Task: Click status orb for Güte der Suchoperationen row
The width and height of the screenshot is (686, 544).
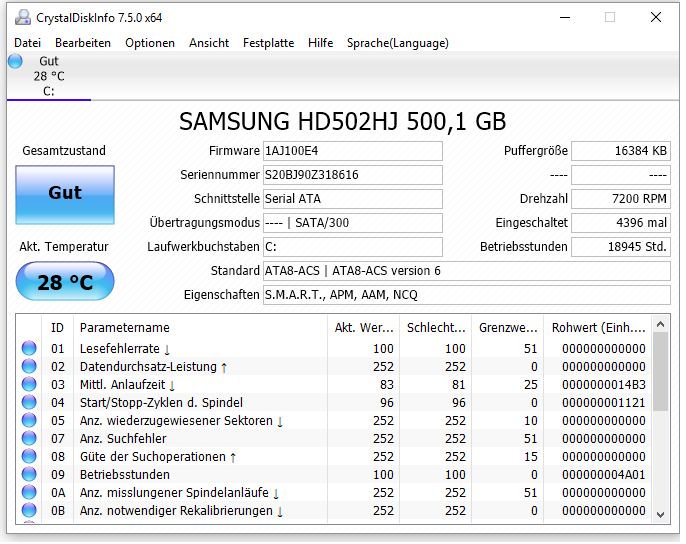Action: click(x=29, y=457)
